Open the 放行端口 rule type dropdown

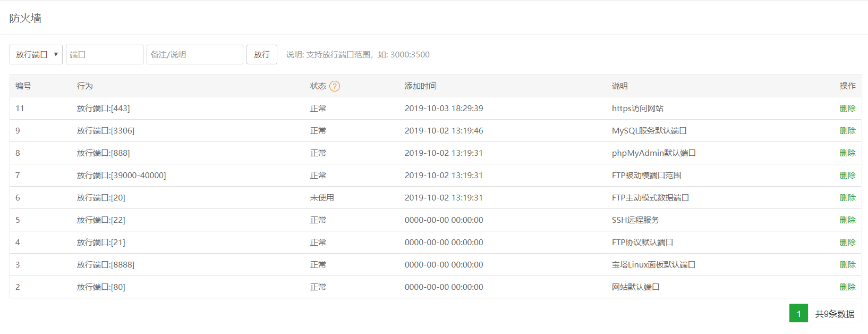point(36,54)
